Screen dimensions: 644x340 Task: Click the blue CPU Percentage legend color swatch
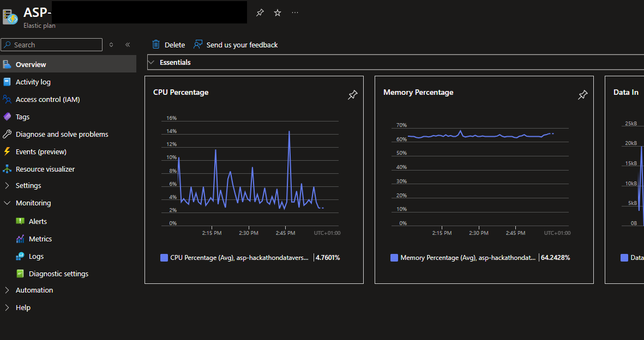[164, 257]
